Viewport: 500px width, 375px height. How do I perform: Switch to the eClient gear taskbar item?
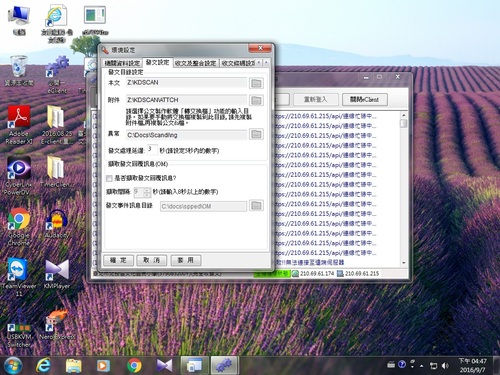pos(225,366)
